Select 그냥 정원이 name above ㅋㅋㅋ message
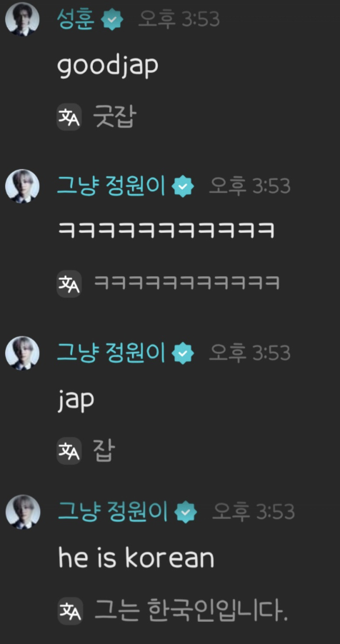 point(111,186)
